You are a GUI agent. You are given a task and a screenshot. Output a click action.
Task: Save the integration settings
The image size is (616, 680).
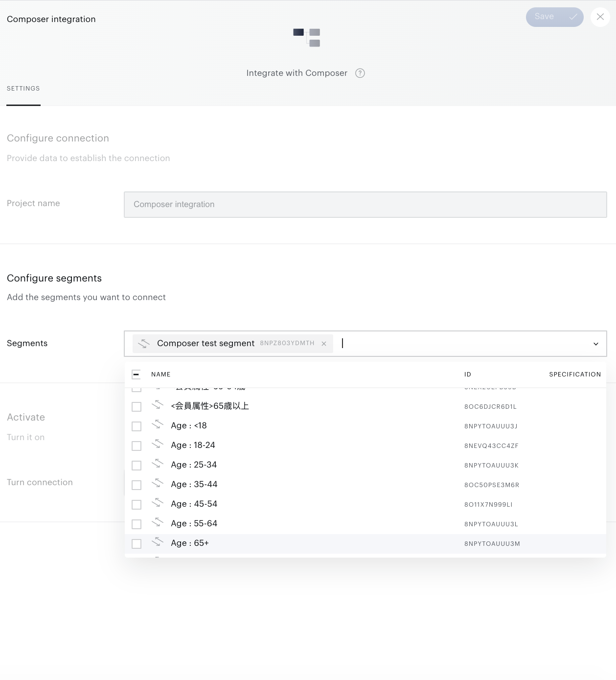[554, 17]
